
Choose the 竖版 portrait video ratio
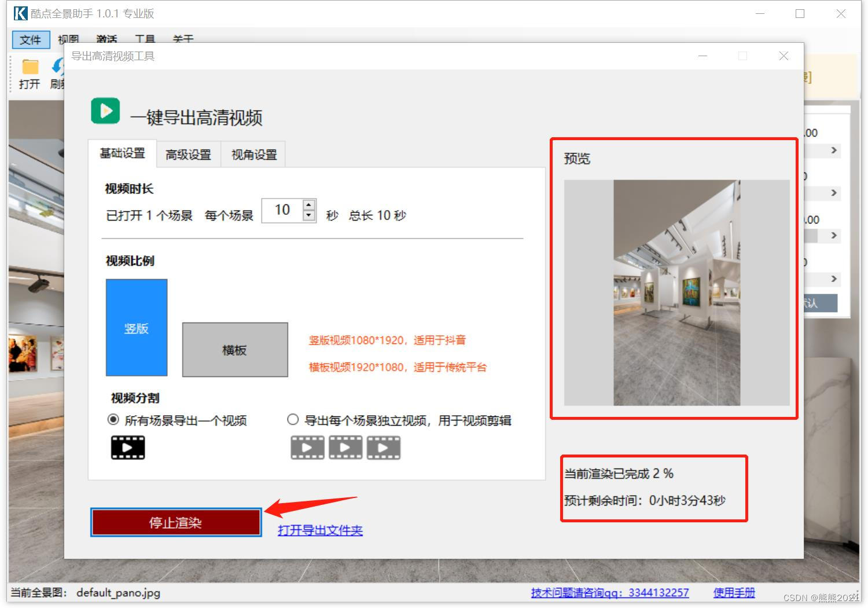coord(137,328)
